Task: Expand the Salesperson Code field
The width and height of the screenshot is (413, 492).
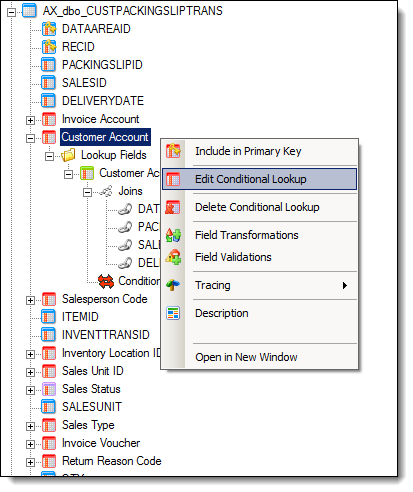Action: tap(30, 300)
